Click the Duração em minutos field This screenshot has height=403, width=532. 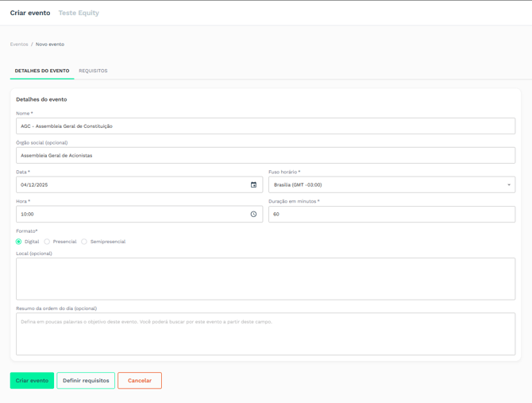click(x=391, y=215)
